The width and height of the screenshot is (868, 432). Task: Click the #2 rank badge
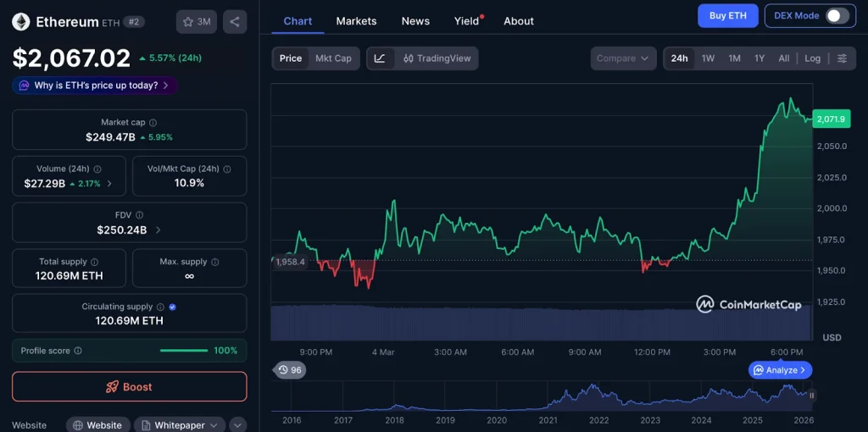pos(133,21)
